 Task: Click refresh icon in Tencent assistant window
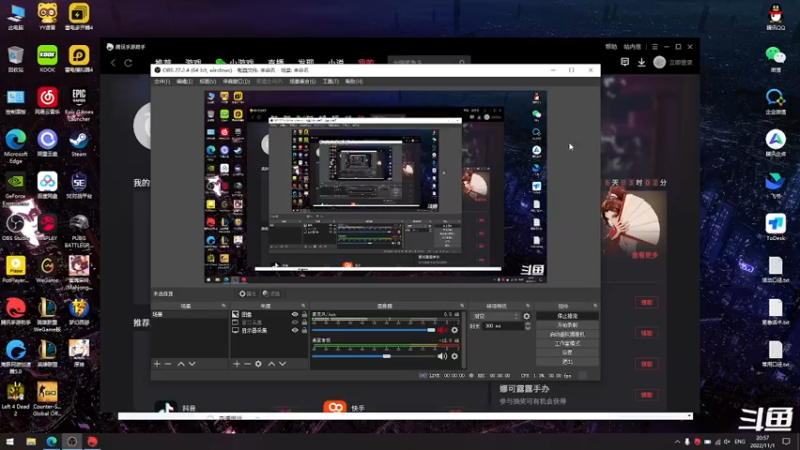pos(129,63)
